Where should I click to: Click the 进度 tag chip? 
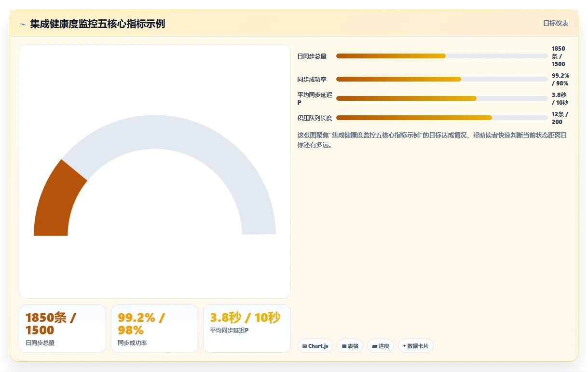[381, 346]
